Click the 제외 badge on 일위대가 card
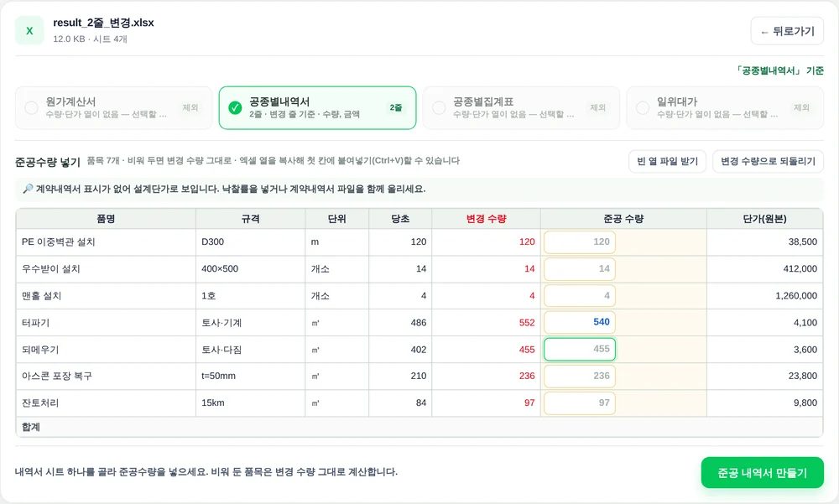Viewport: 839px width, 504px height. (801, 107)
